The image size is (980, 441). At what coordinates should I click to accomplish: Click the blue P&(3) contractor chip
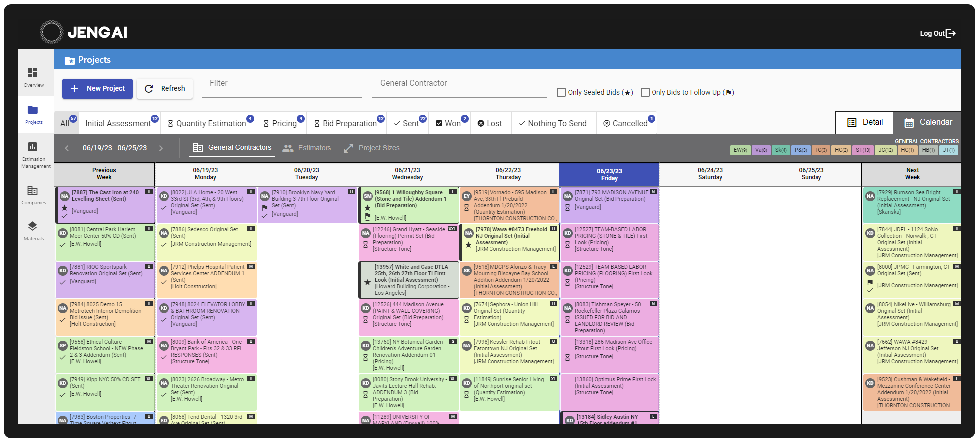[801, 150]
